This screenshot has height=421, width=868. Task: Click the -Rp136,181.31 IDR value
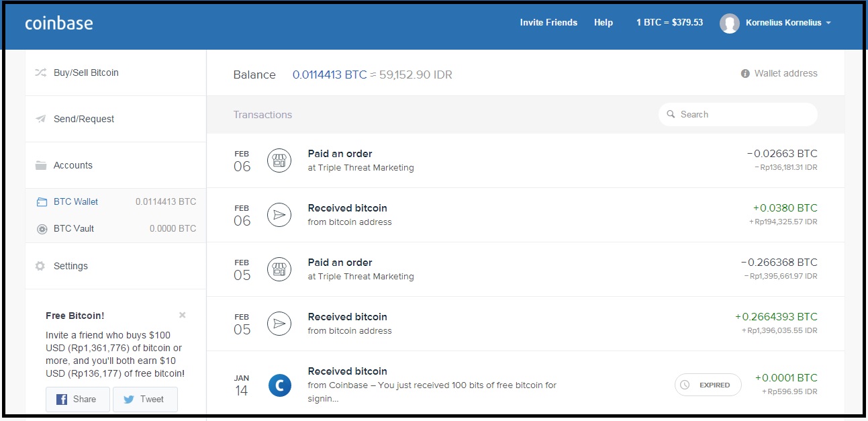[785, 167]
